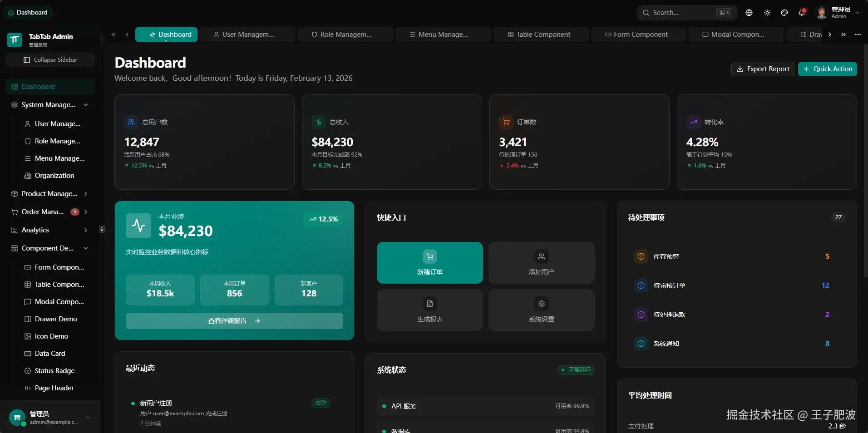Click the 系统设置 quick entry button
The image size is (868, 433).
(542, 310)
